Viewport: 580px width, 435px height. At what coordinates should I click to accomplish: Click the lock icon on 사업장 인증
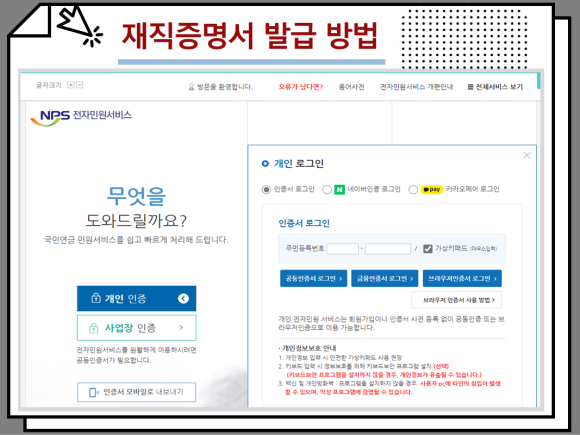pyautogui.click(x=94, y=328)
